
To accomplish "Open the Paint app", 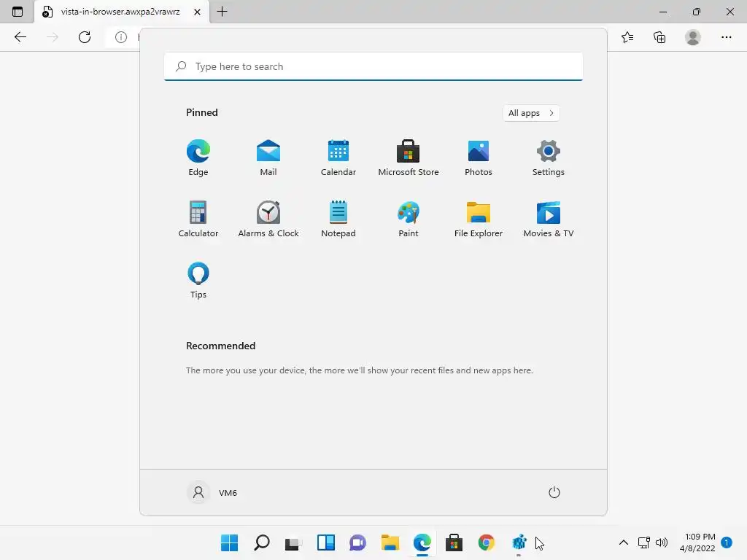I will click(409, 219).
